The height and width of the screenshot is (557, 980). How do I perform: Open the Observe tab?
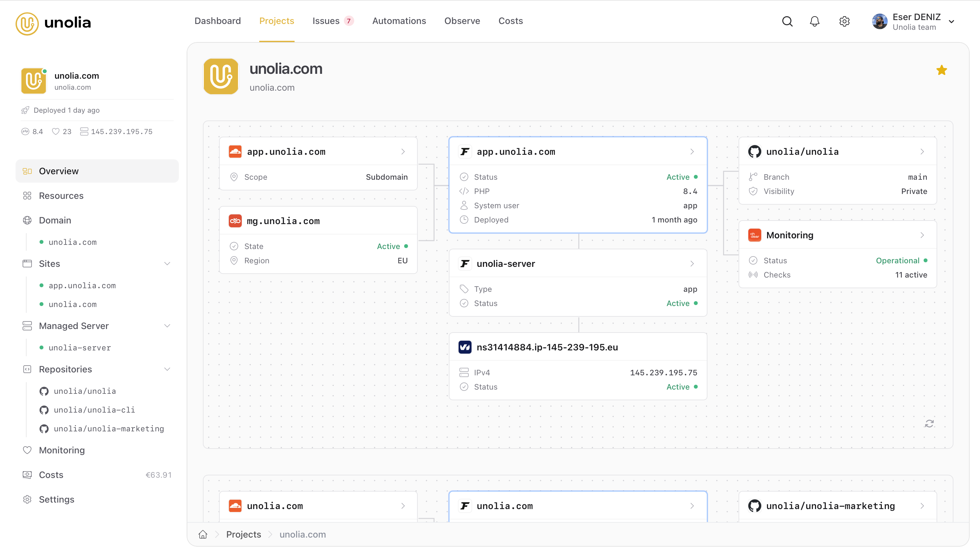pyautogui.click(x=462, y=21)
